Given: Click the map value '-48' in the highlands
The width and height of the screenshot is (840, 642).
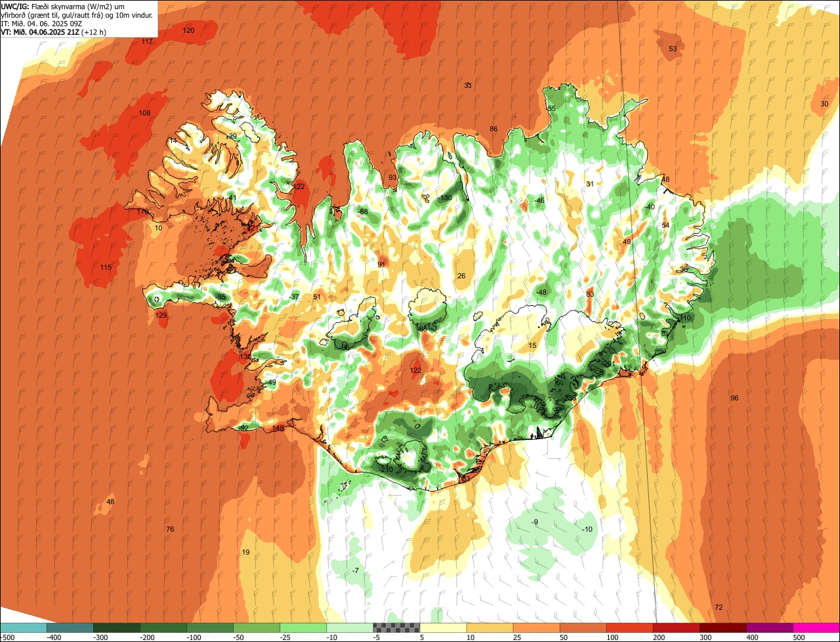Looking at the screenshot, I should pyautogui.click(x=541, y=292).
